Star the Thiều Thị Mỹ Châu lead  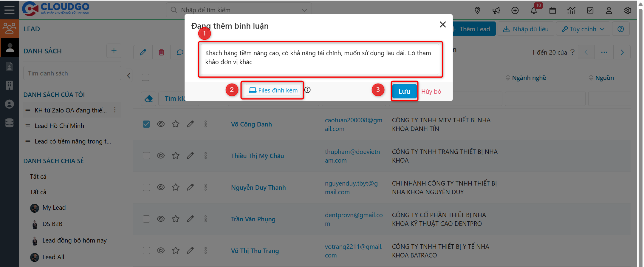[x=176, y=156]
